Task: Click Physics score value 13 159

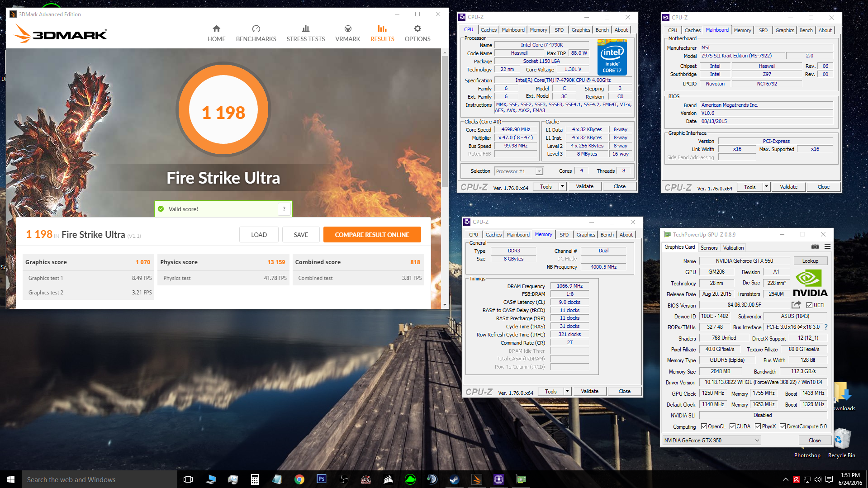Action: [x=276, y=262]
